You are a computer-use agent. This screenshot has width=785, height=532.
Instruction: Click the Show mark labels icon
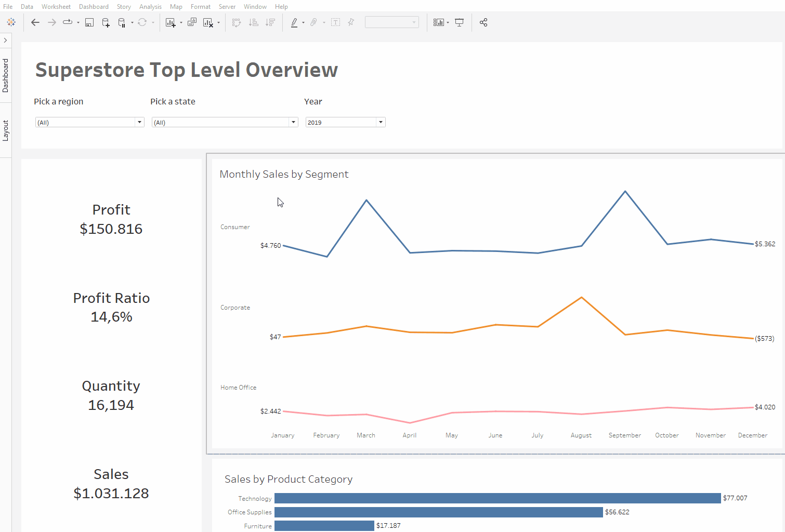[336, 22]
